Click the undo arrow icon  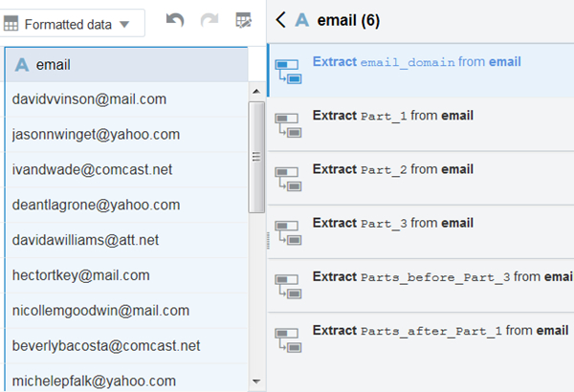[x=174, y=22]
